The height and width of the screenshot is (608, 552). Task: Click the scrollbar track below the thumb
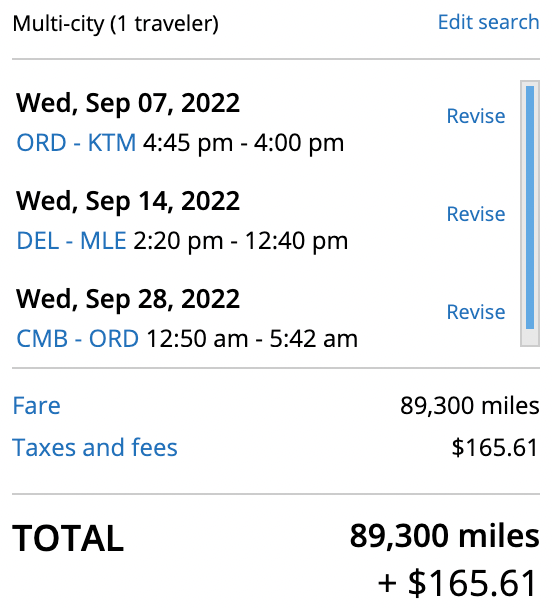click(x=530, y=337)
